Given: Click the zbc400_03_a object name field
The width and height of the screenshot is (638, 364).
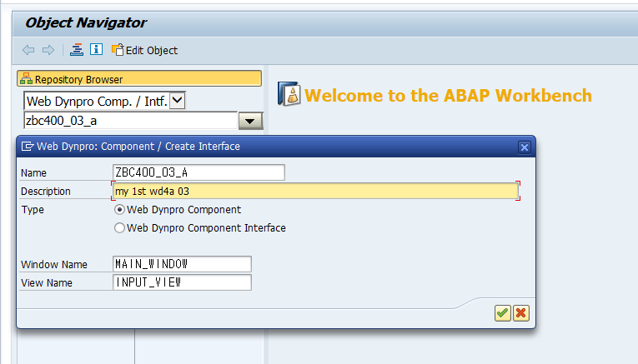Looking at the screenshot, I should click(x=131, y=121).
